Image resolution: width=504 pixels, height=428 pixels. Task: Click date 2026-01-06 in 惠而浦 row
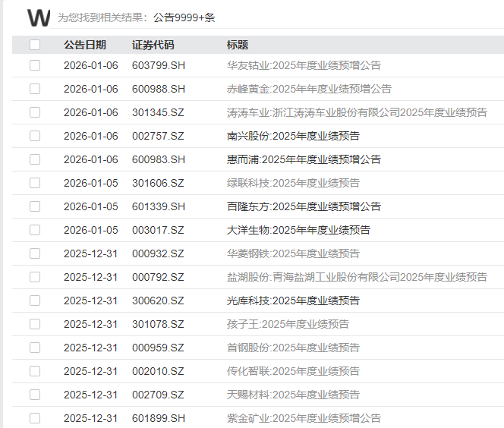[90, 159]
